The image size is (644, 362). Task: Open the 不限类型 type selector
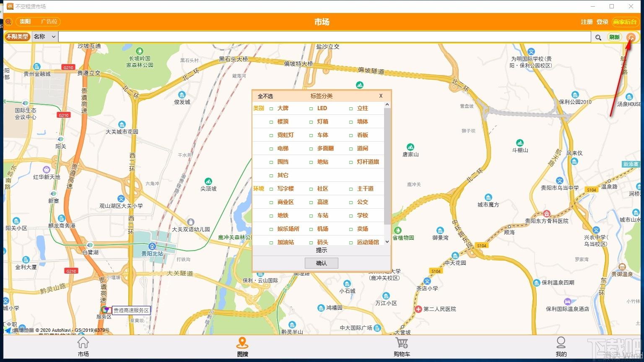17,37
